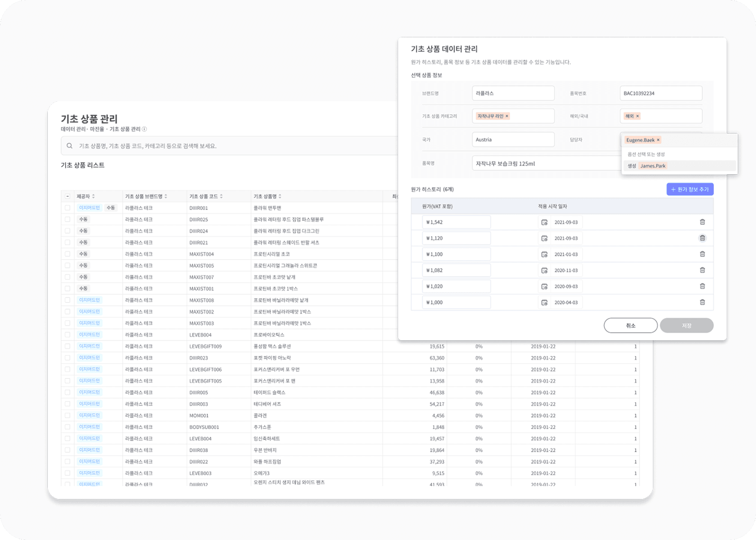756x540 pixels.
Task: Open calendar icon in ₩1,120 row
Action: (x=544, y=238)
